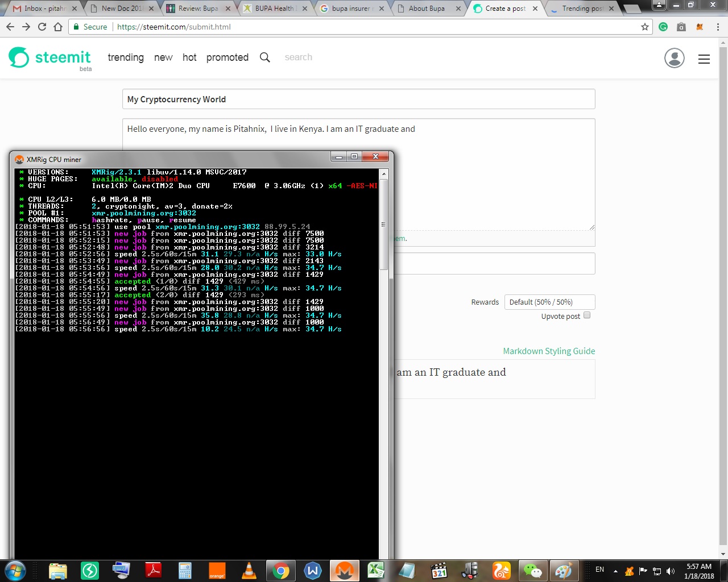Switch to the bupa insurer Google tab
The height and width of the screenshot is (582, 728).
353,9
